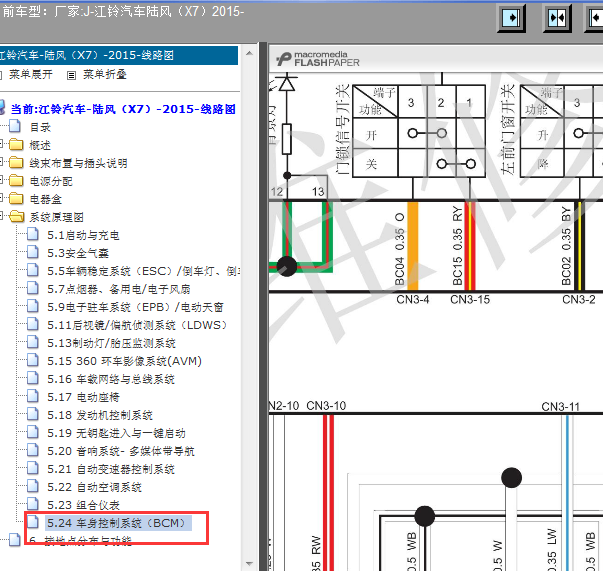Open 5.19 无钥匙进入与一键启动 diagram

coord(117,433)
